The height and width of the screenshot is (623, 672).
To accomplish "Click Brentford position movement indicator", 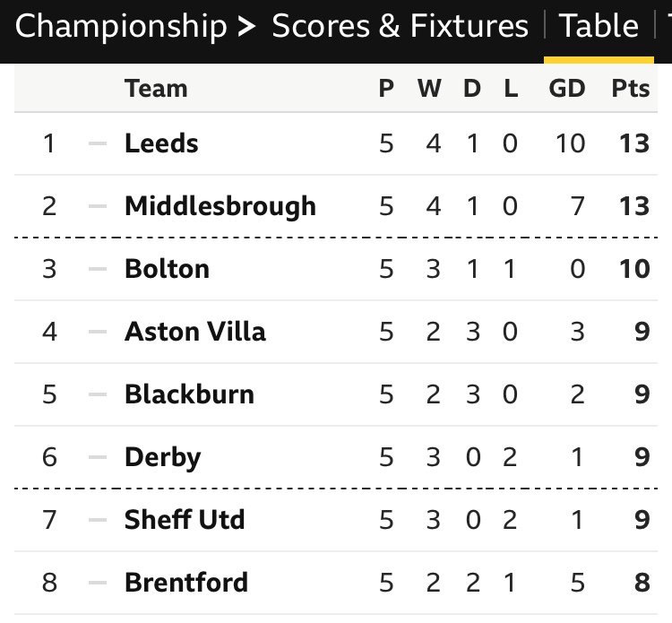I will click(98, 583).
